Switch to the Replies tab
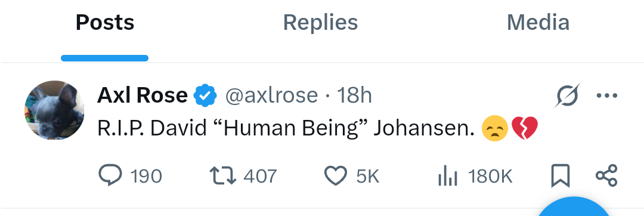The width and height of the screenshot is (644, 216). (x=320, y=23)
